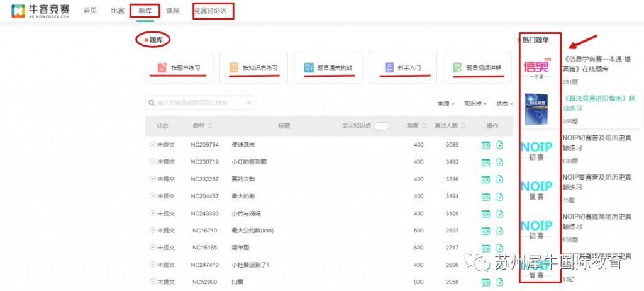The width and height of the screenshot is (644, 291).
Task: Open the 题目视频讲解 card
Action: (x=477, y=67)
